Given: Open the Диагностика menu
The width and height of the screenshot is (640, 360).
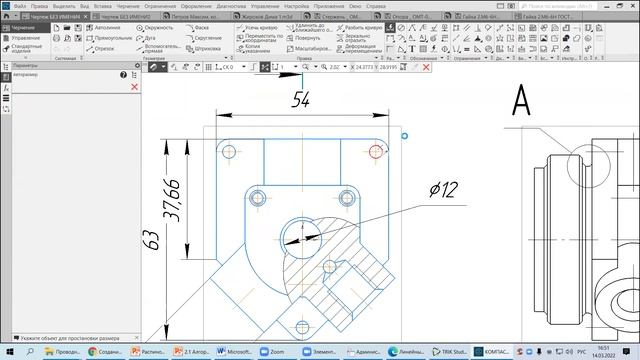Looking at the screenshot, I should click(231, 6).
